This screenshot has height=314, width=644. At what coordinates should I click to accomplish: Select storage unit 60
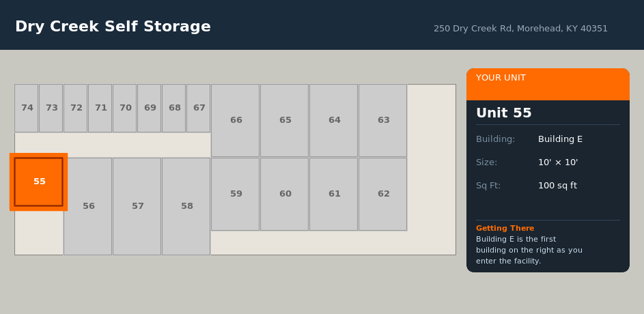point(285,194)
